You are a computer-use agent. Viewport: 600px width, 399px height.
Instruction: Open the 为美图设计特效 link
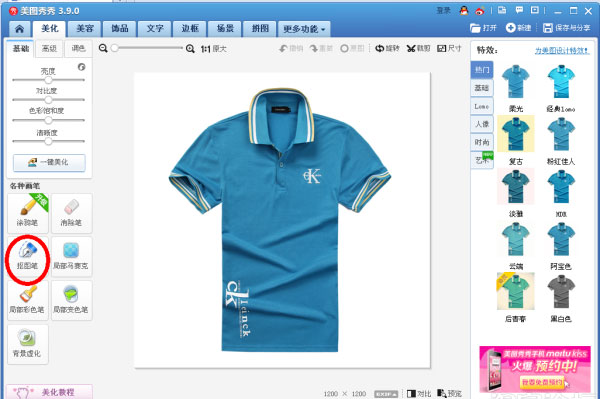562,50
